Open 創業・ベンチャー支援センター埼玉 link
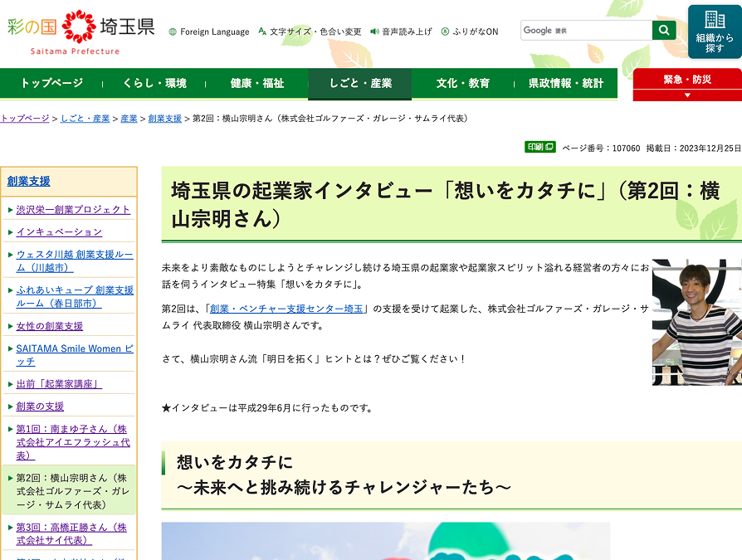The width and height of the screenshot is (742, 560). tap(286, 309)
